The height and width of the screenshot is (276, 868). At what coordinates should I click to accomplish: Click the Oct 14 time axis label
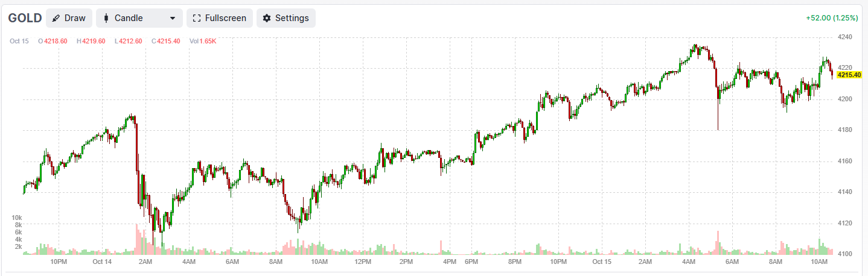(x=103, y=262)
